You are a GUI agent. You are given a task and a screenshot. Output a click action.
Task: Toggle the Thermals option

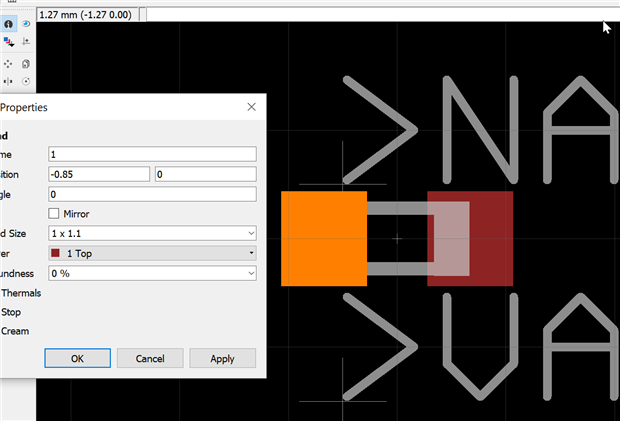(21, 293)
